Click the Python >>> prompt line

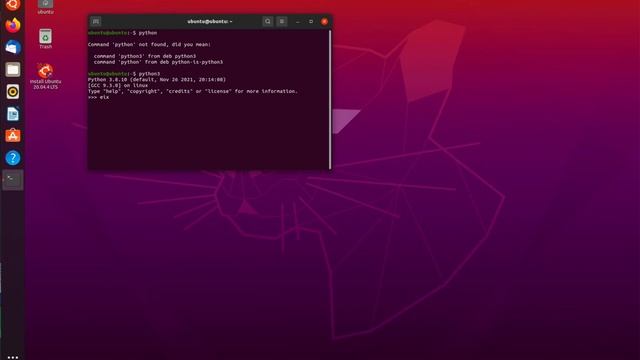click(98, 97)
